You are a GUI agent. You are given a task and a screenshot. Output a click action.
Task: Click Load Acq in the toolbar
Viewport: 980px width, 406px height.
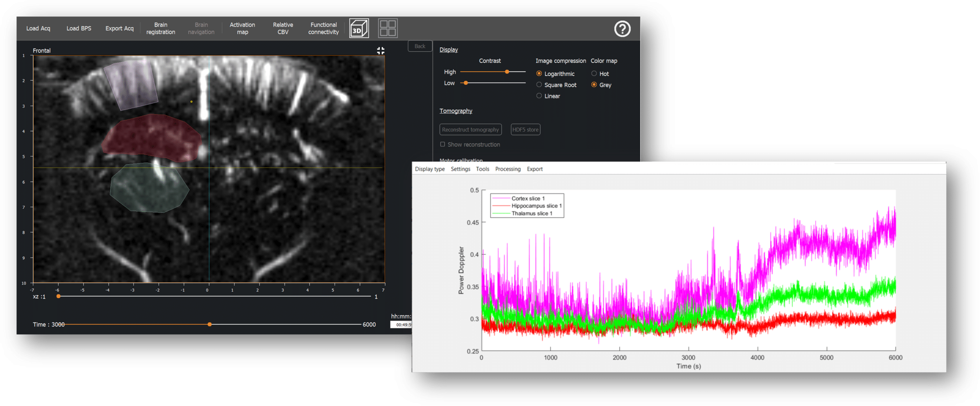(x=38, y=28)
